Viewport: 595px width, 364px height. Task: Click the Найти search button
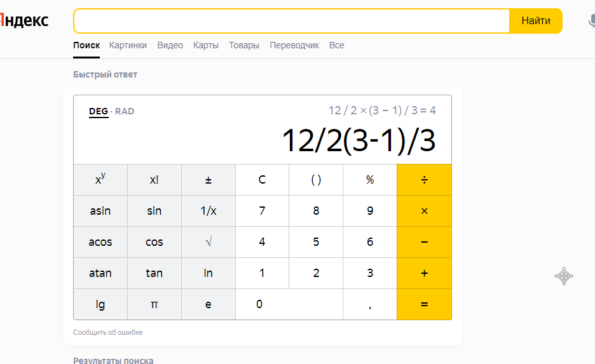pyautogui.click(x=536, y=21)
